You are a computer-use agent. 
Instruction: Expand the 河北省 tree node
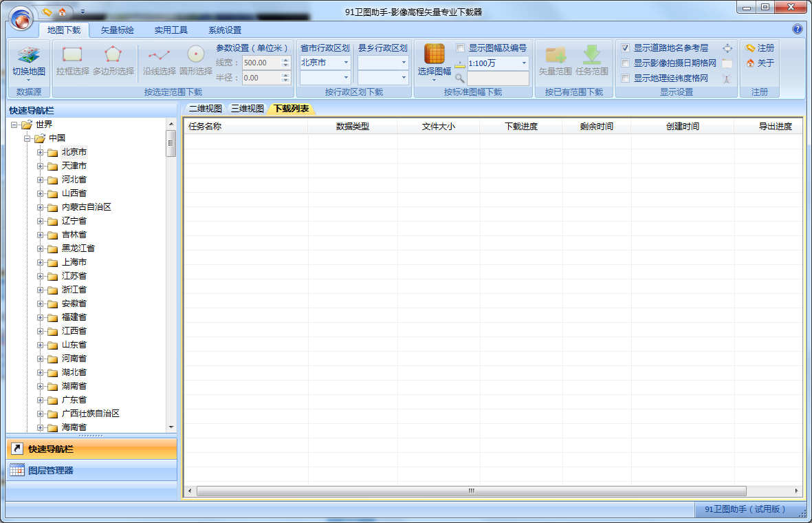pyautogui.click(x=41, y=180)
